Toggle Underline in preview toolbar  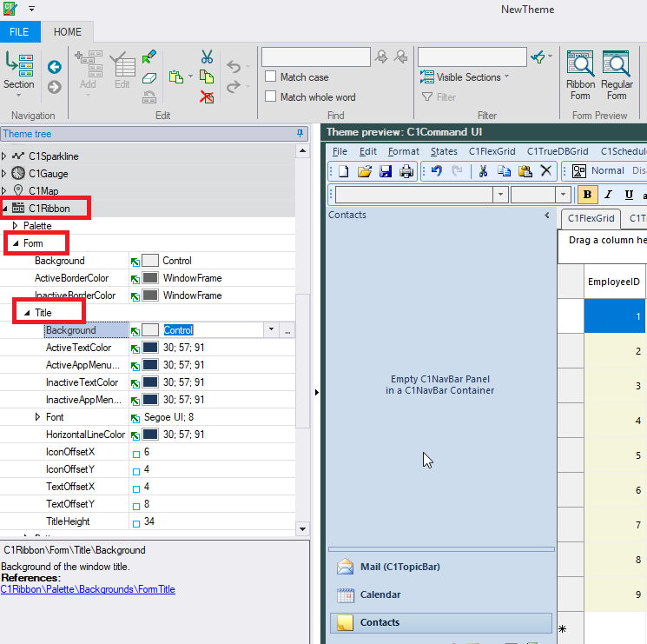(629, 195)
